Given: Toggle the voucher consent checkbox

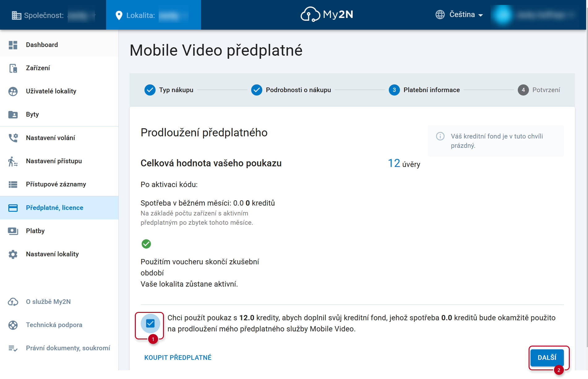Looking at the screenshot, I should (x=150, y=323).
